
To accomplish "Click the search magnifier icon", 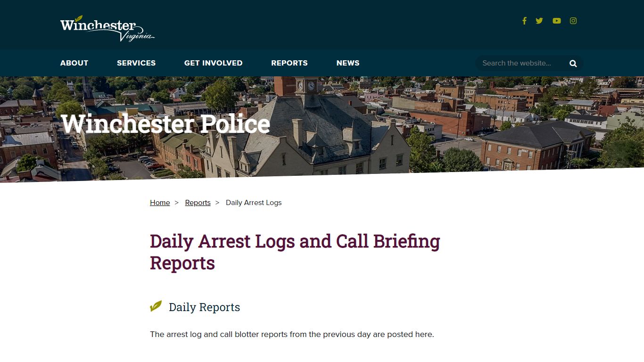I will pyautogui.click(x=573, y=63).
